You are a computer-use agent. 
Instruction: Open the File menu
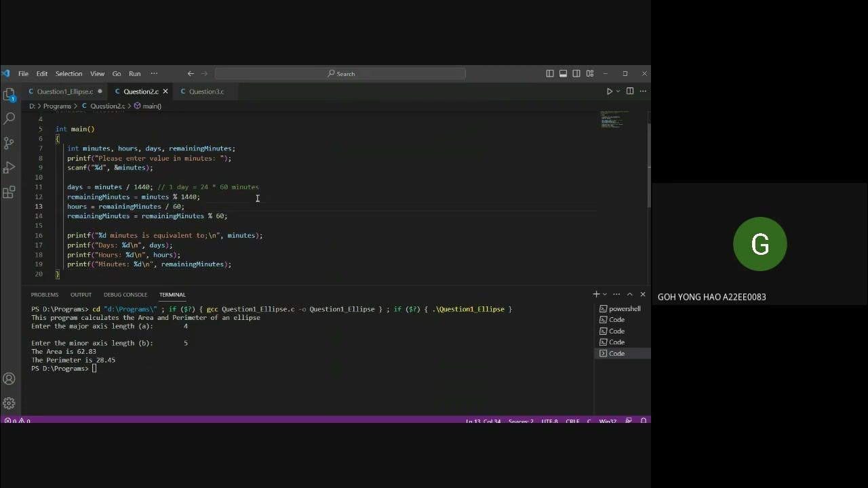[x=23, y=73]
